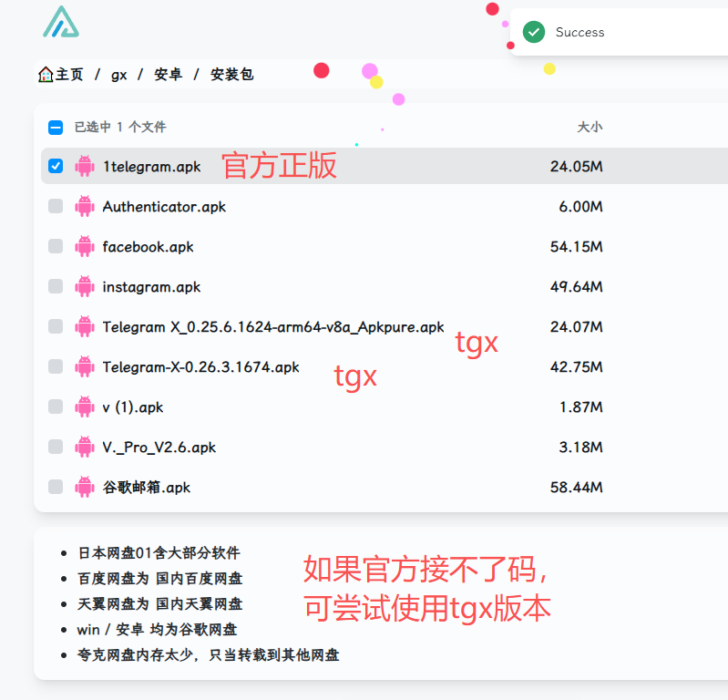Click the Android icon beside 1telegram.apk
The image size is (728, 700).
85,166
